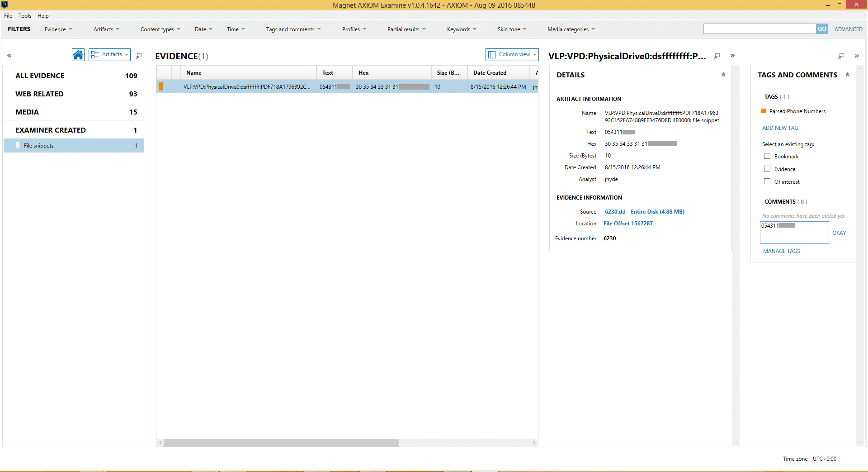The image size is (868, 472).
Task: Open the File menu
Action: point(8,16)
